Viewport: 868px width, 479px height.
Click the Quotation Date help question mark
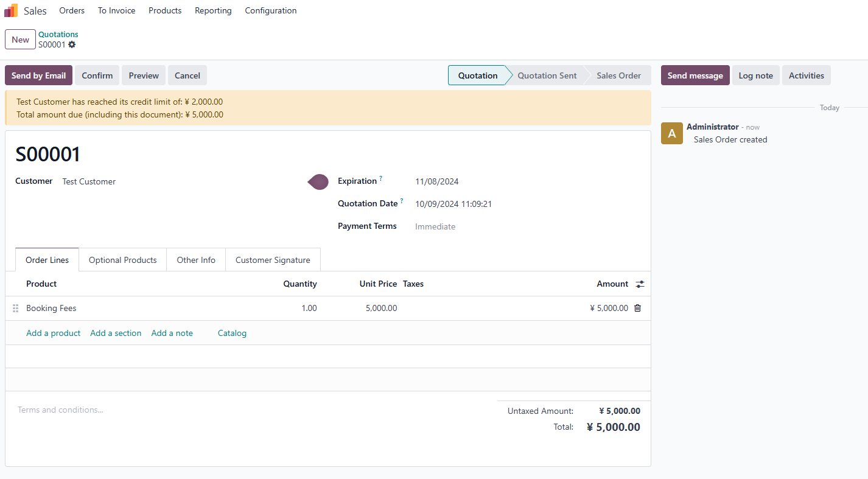pos(402,201)
